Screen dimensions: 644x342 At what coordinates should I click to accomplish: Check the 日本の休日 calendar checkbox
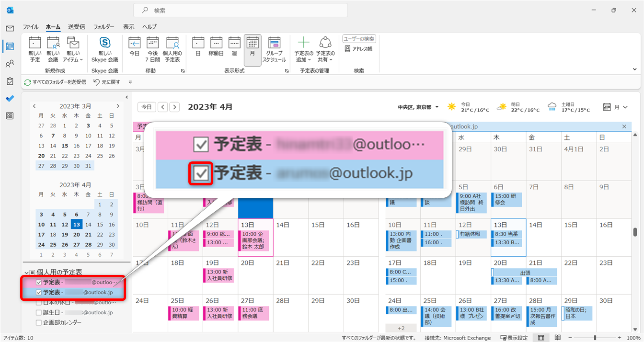tap(39, 302)
